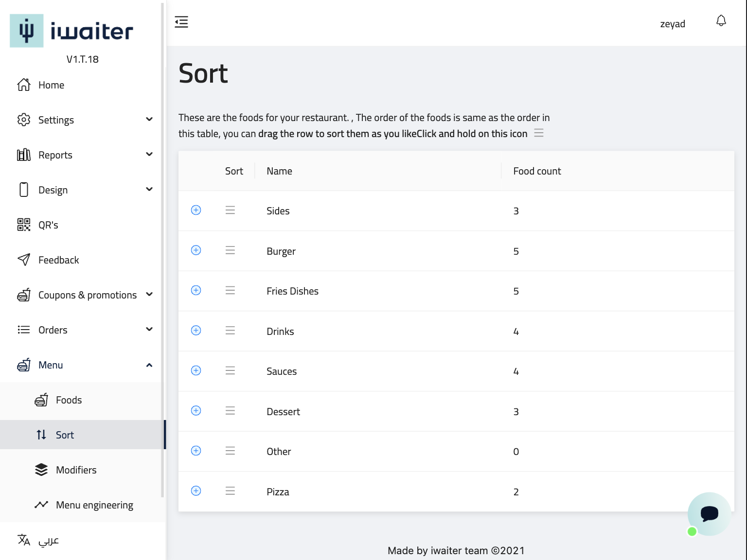
Task: Open Modifiers in the sidebar
Action: coord(76,470)
